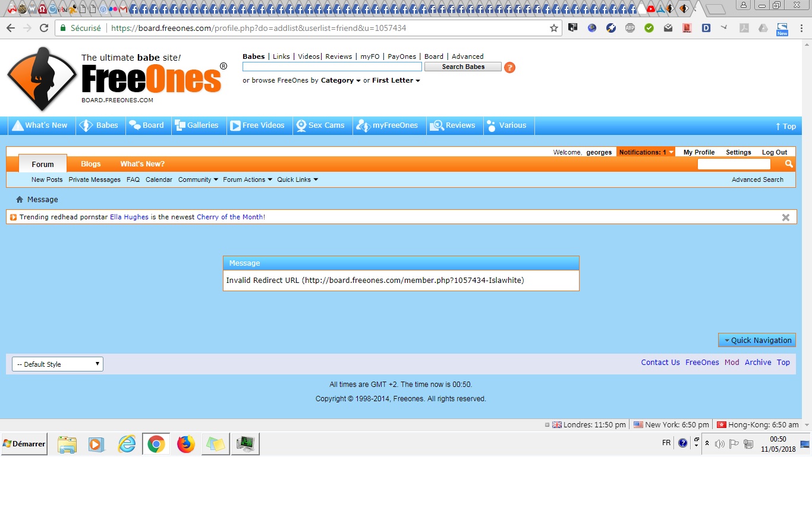Open the myFreeOnes menu item
The width and height of the screenshot is (812, 507).
[x=389, y=125]
